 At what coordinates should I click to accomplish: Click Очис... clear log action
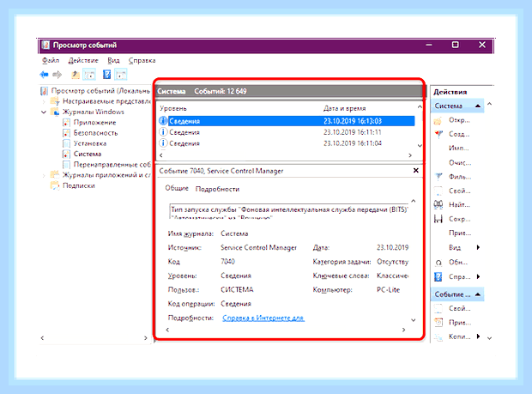[460, 163]
